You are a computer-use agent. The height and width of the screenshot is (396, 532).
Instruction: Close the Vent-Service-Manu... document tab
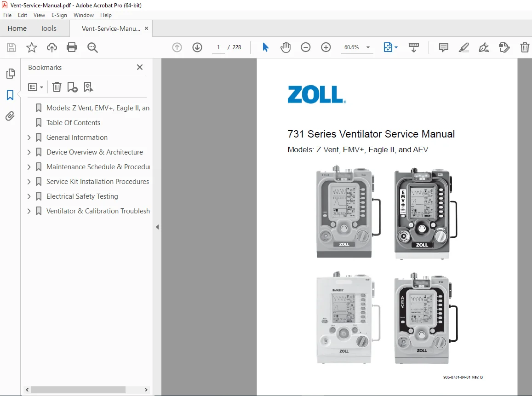[147, 29]
